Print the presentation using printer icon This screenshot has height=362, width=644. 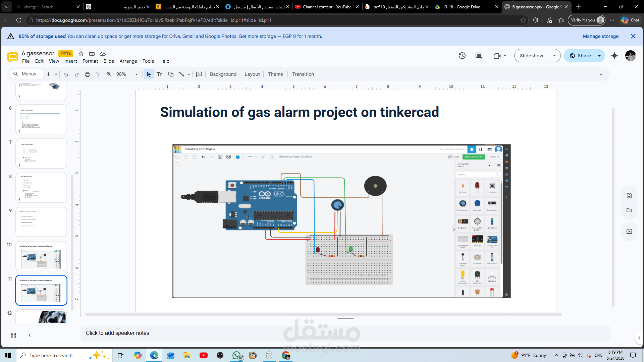click(88, 74)
